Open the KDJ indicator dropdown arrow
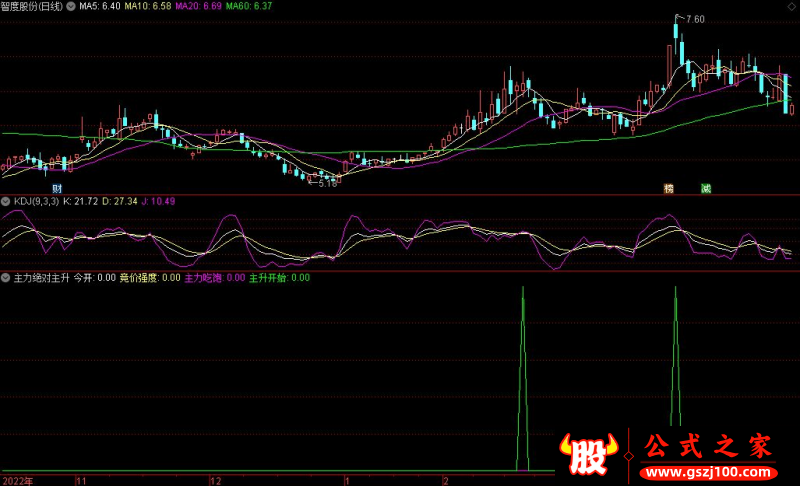800x486 pixels. (x=6, y=202)
